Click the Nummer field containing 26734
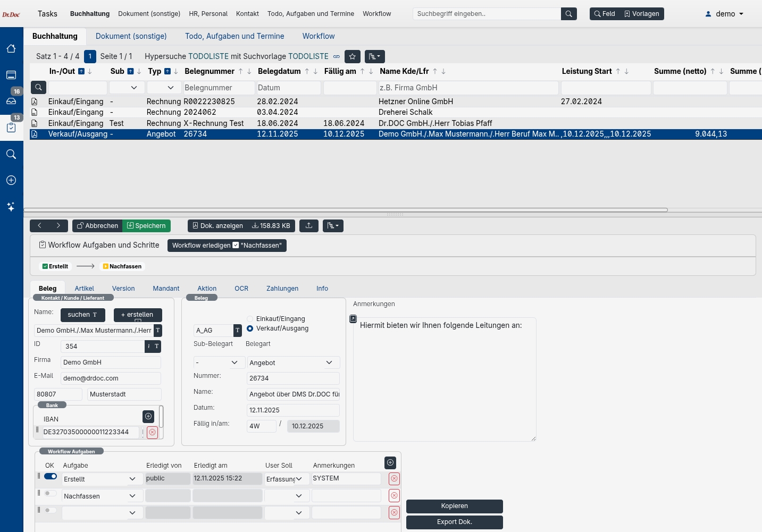762x532 pixels. coord(294,378)
